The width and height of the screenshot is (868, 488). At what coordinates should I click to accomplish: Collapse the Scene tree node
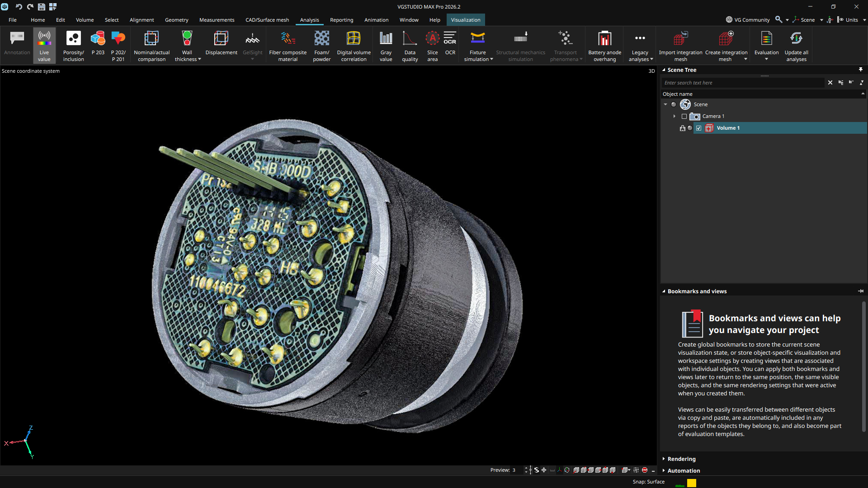coord(665,104)
